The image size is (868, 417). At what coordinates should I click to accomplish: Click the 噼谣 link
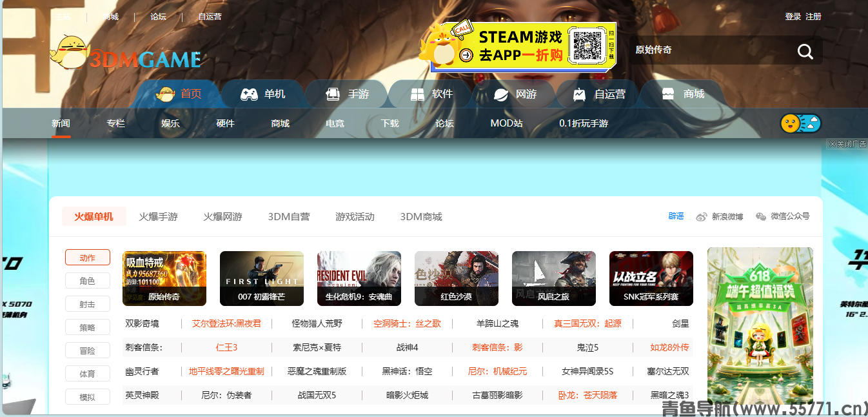(x=676, y=216)
